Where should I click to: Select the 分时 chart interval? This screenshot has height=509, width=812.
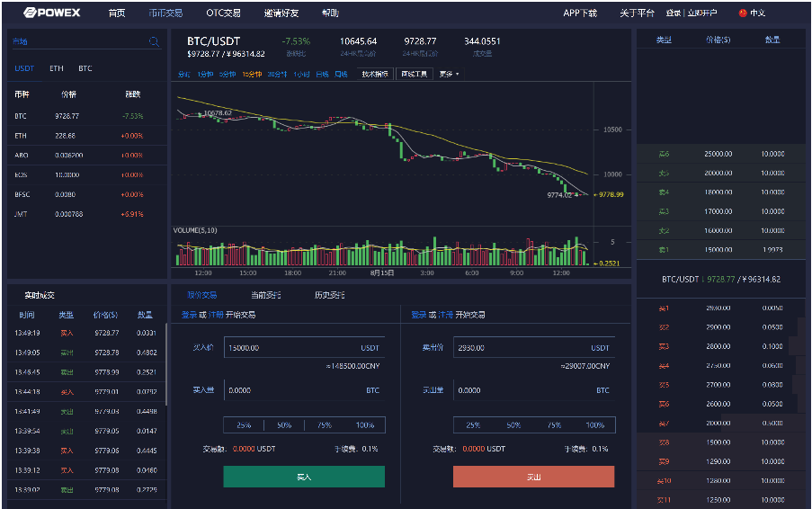point(183,75)
